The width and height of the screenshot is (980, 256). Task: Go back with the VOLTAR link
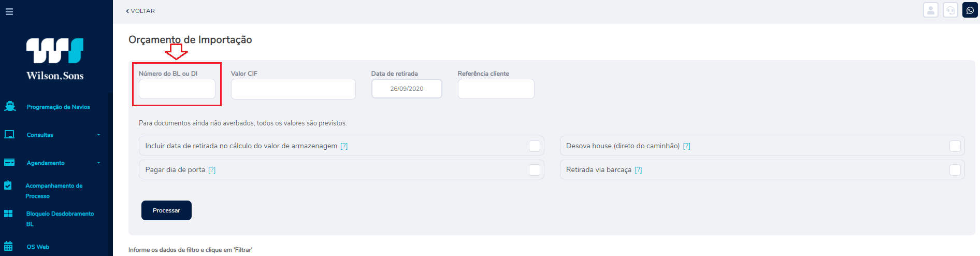pos(140,11)
